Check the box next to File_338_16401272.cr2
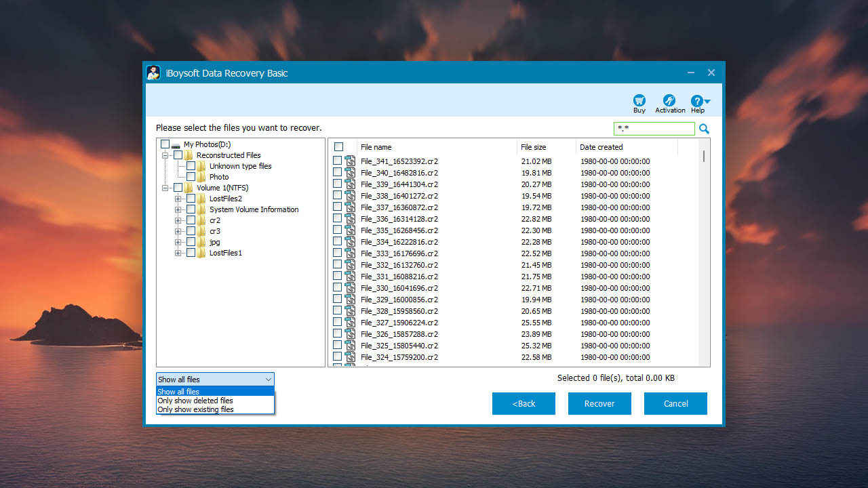The width and height of the screenshot is (868, 488). [336, 196]
